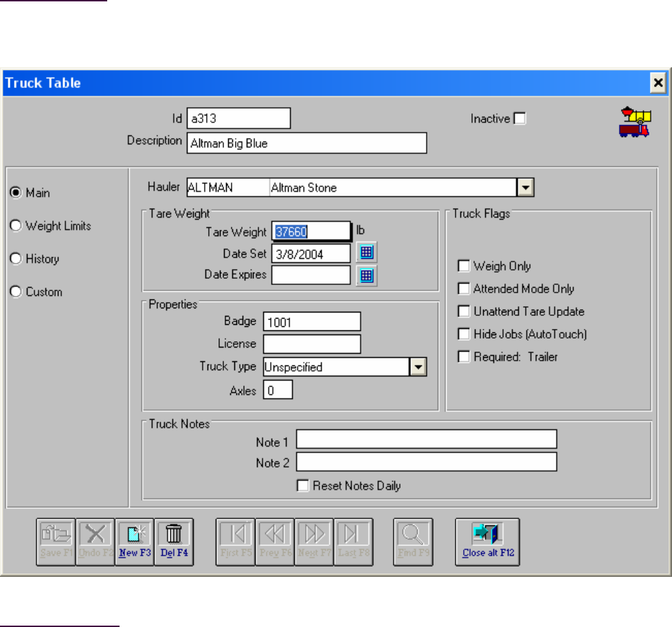Toggle Reset Notes Daily checkbox
The height and width of the screenshot is (627, 672).
click(x=302, y=486)
